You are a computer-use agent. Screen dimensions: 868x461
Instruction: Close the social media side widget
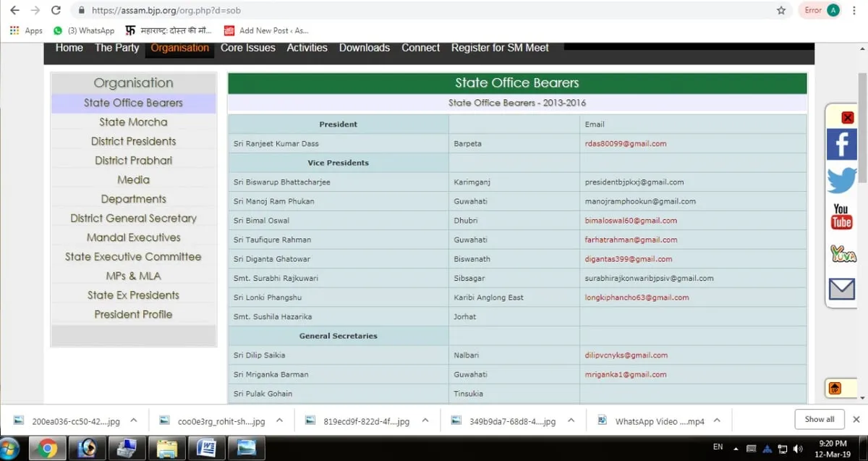coord(848,117)
